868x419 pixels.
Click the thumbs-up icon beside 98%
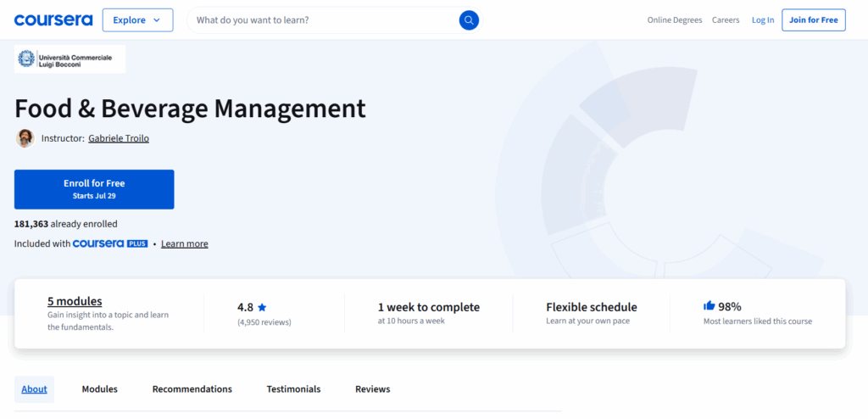[709, 306]
